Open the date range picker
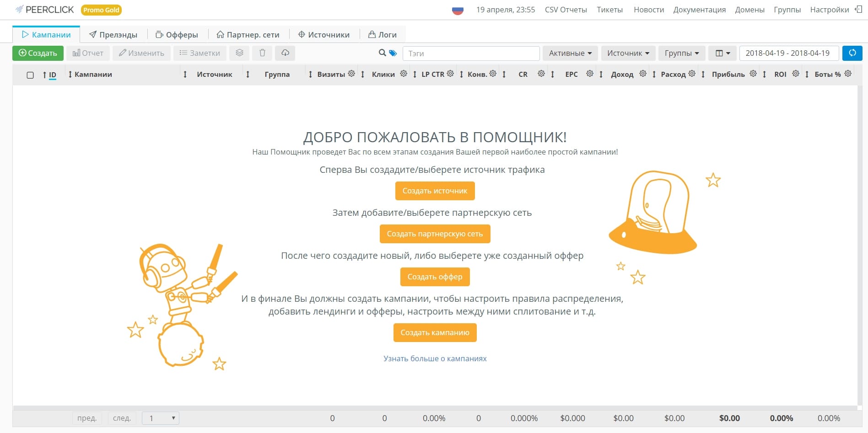 789,53
